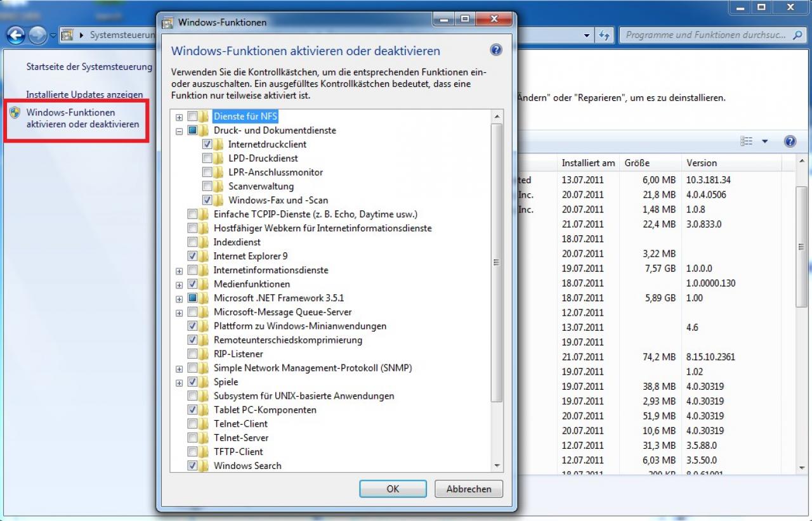Image resolution: width=812 pixels, height=521 pixels.
Task: Click Abbrechen button
Action: click(x=469, y=489)
